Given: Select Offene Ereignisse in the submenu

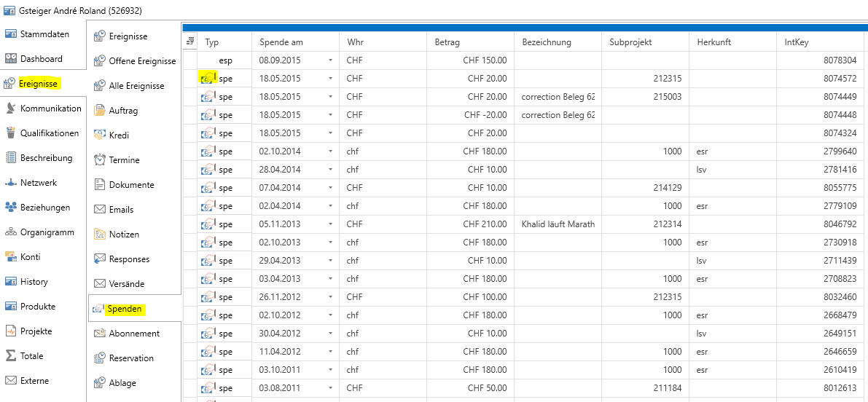Looking at the screenshot, I should (x=142, y=61).
